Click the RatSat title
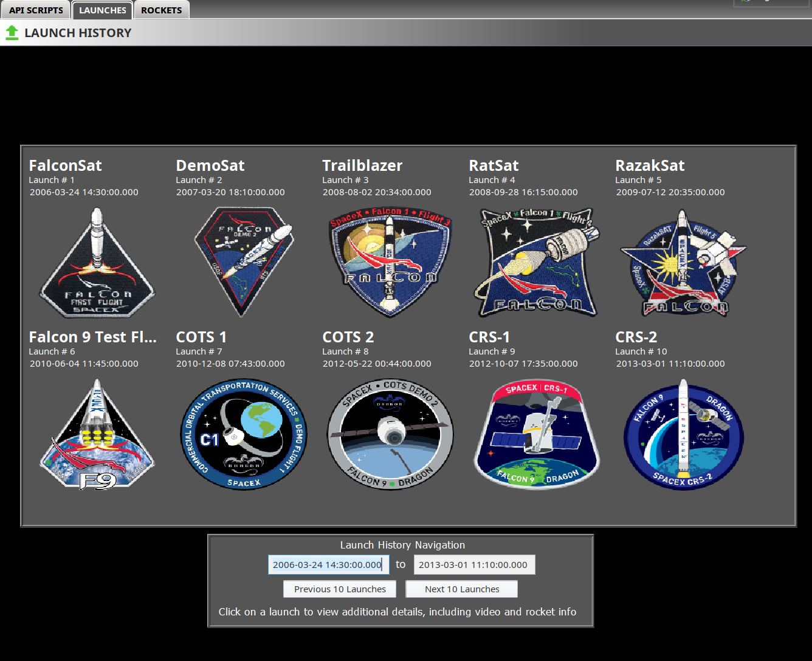Screen dimensions: 812x661 pyautogui.click(x=494, y=165)
